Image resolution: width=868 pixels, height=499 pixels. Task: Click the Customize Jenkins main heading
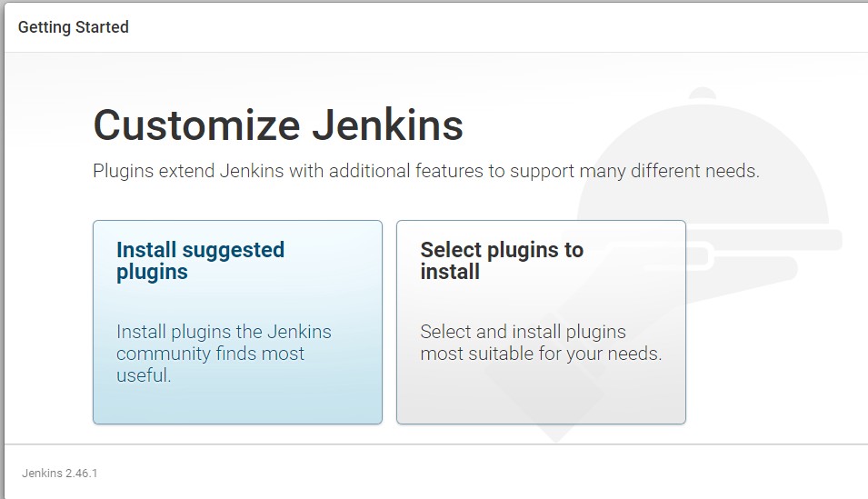pos(278,125)
